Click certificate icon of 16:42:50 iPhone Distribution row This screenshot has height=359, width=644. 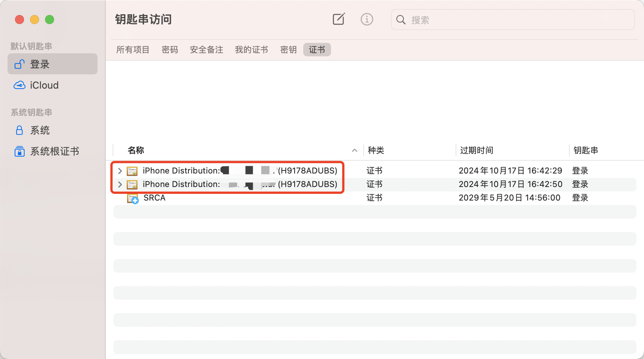coord(132,184)
